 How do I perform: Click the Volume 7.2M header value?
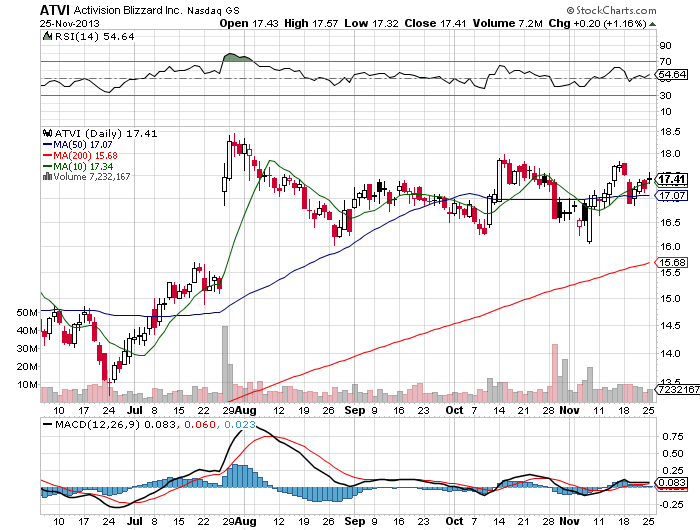coord(508,24)
